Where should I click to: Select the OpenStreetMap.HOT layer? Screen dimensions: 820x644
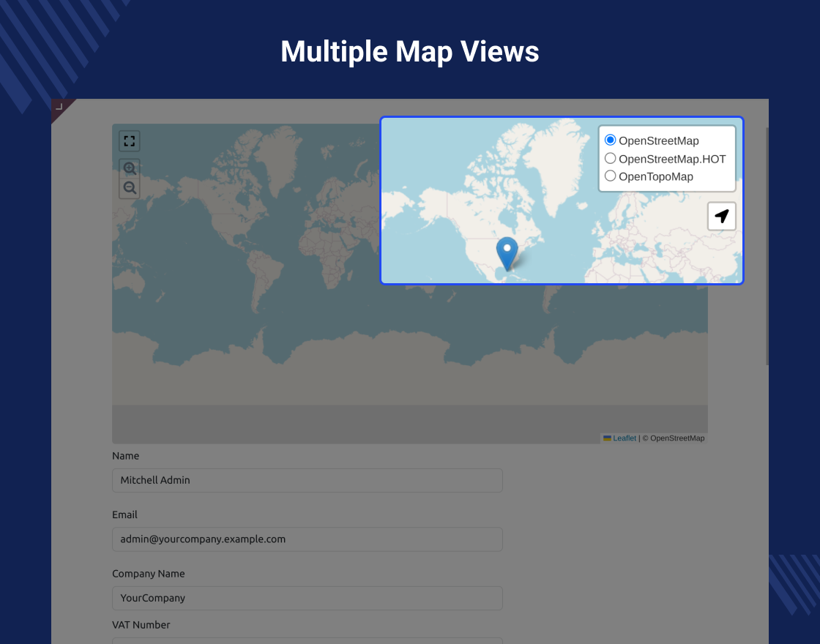click(610, 158)
